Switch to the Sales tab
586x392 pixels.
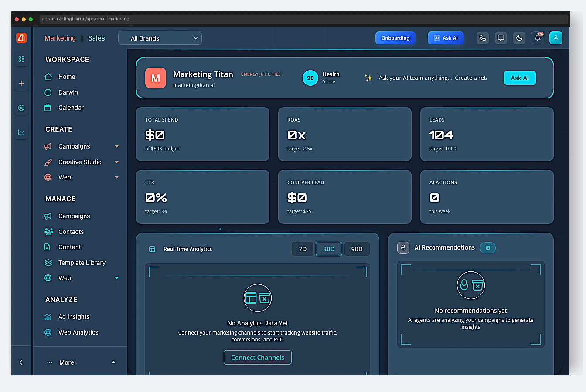pyautogui.click(x=96, y=38)
